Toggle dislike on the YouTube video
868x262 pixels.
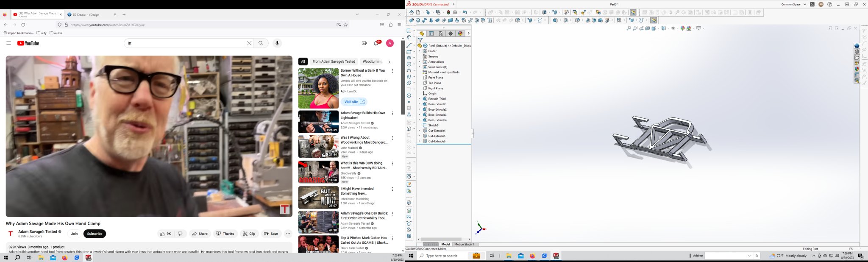coord(180,234)
